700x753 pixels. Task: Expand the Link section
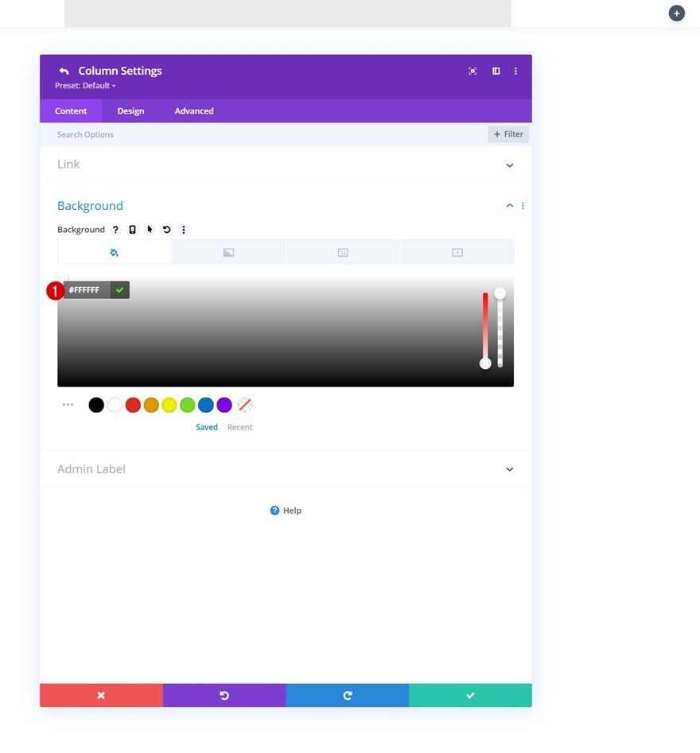286,165
